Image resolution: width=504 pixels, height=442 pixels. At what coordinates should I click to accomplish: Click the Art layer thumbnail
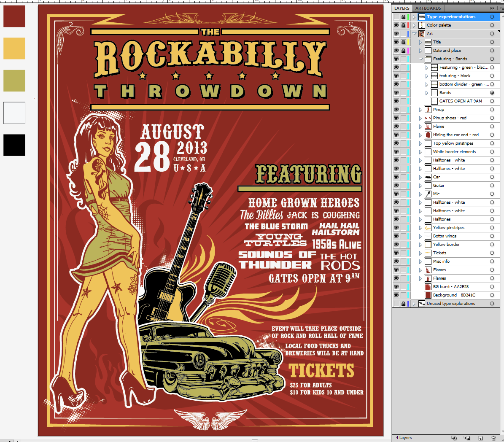422,33
